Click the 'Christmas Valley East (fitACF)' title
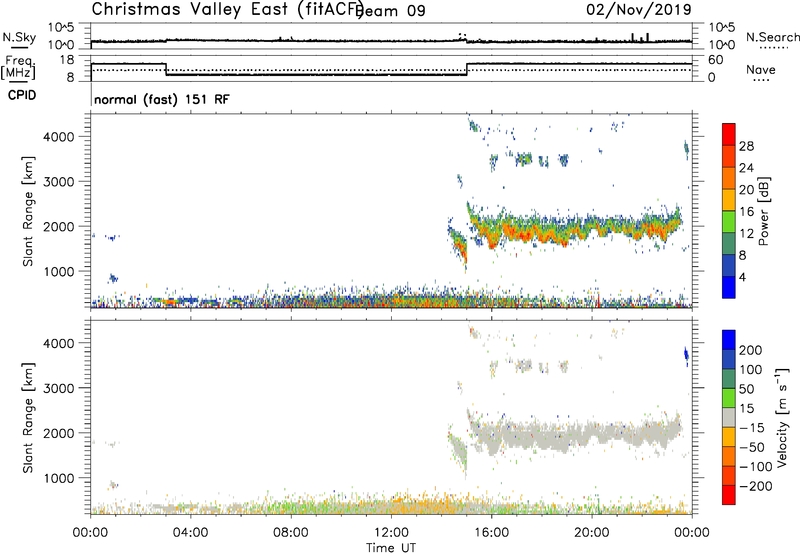This screenshot has height=554, width=800. click(x=228, y=9)
